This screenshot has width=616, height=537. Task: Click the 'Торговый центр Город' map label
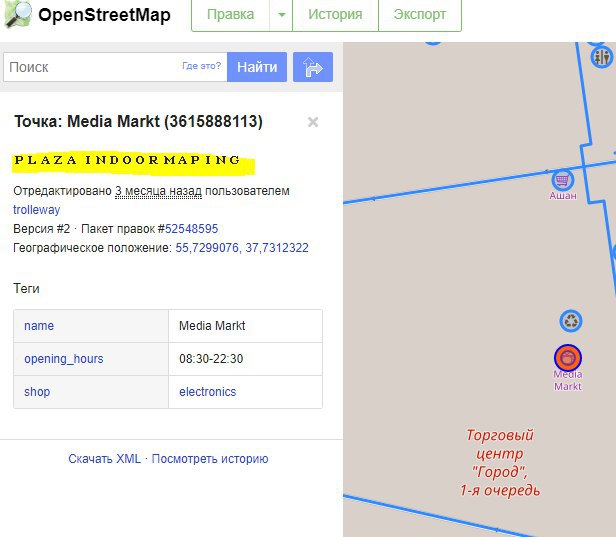(x=500, y=463)
